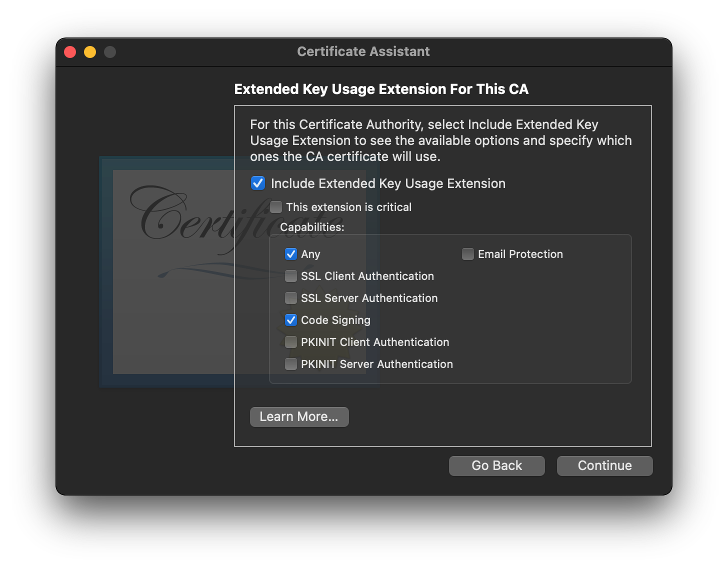Screen dimensions: 728x569
Task: Click the Certificate Authority description paragraph
Action: pos(440,140)
